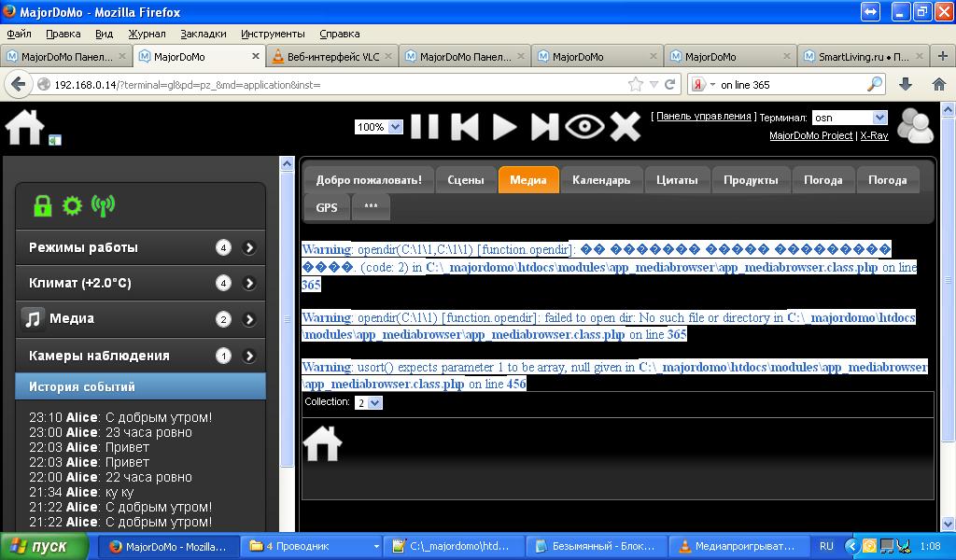
Task: Open the Инструменты menu
Action: (x=273, y=34)
